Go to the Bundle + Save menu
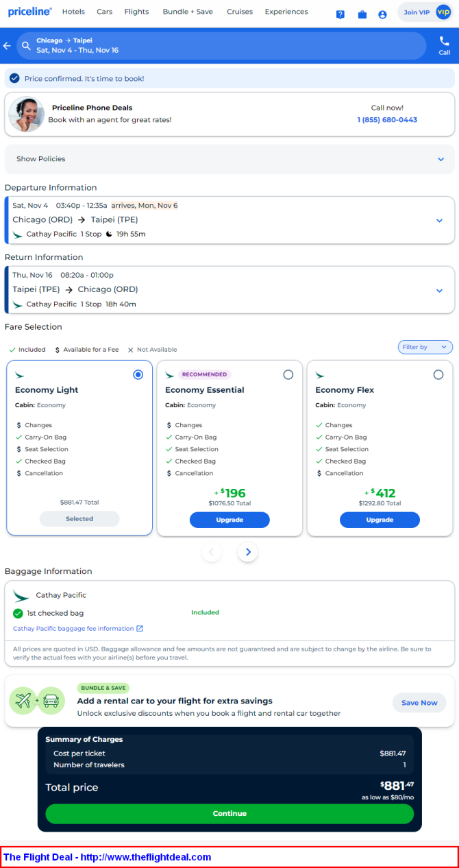 point(188,12)
